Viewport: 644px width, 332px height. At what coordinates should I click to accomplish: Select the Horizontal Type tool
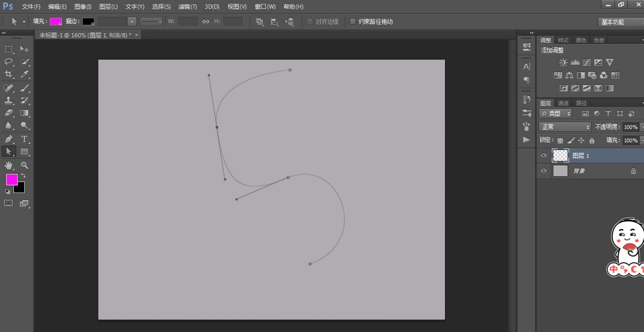[24, 139]
